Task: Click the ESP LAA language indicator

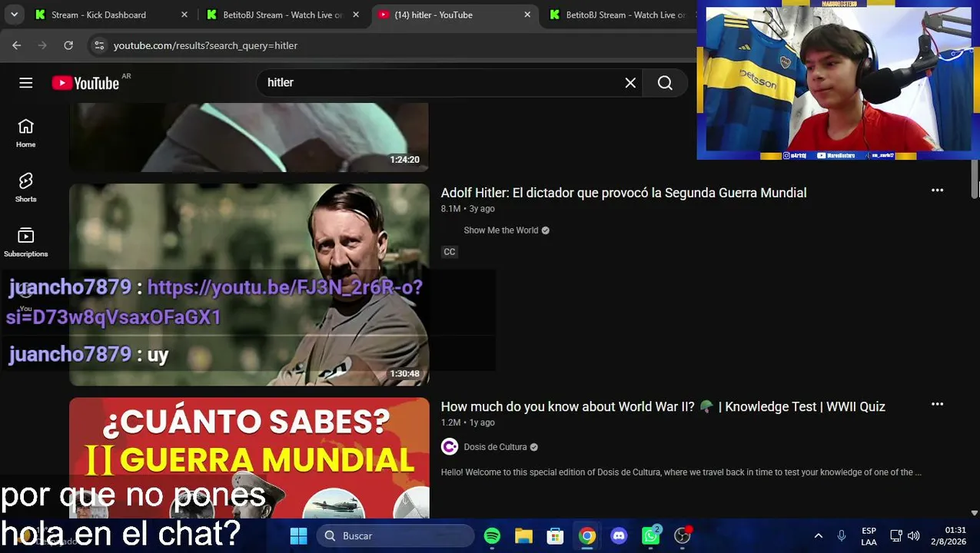Action: [869, 536]
